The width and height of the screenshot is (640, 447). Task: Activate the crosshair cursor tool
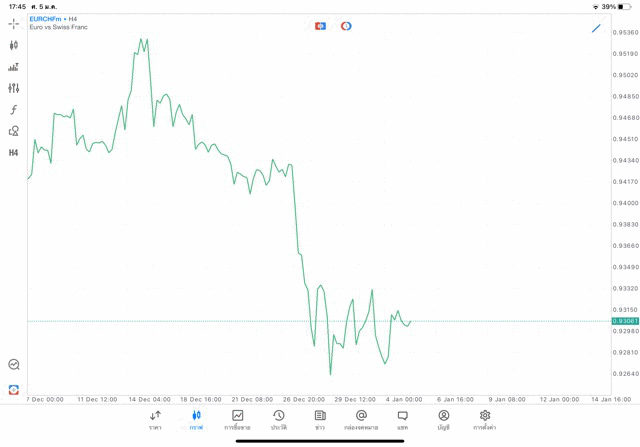tap(13, 23)
